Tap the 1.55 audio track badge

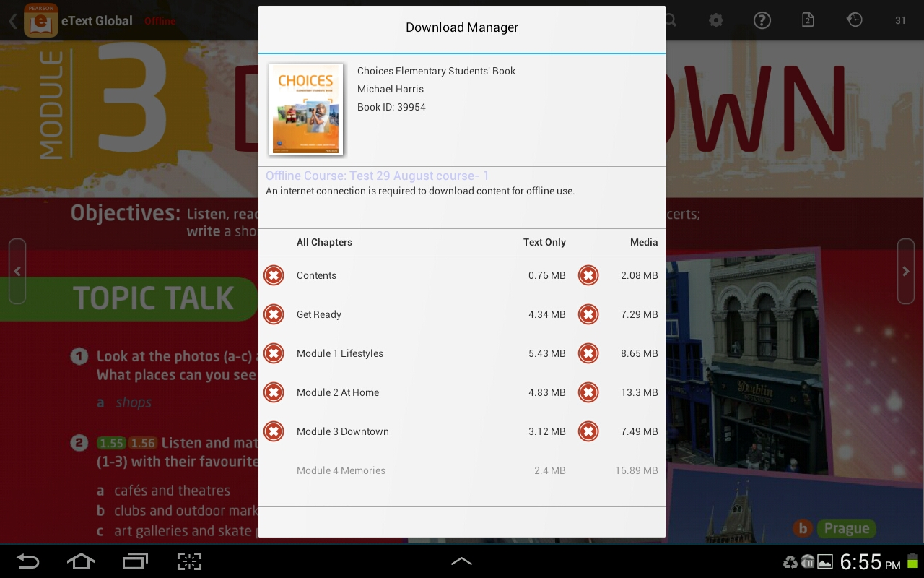(x=111, y=443)
